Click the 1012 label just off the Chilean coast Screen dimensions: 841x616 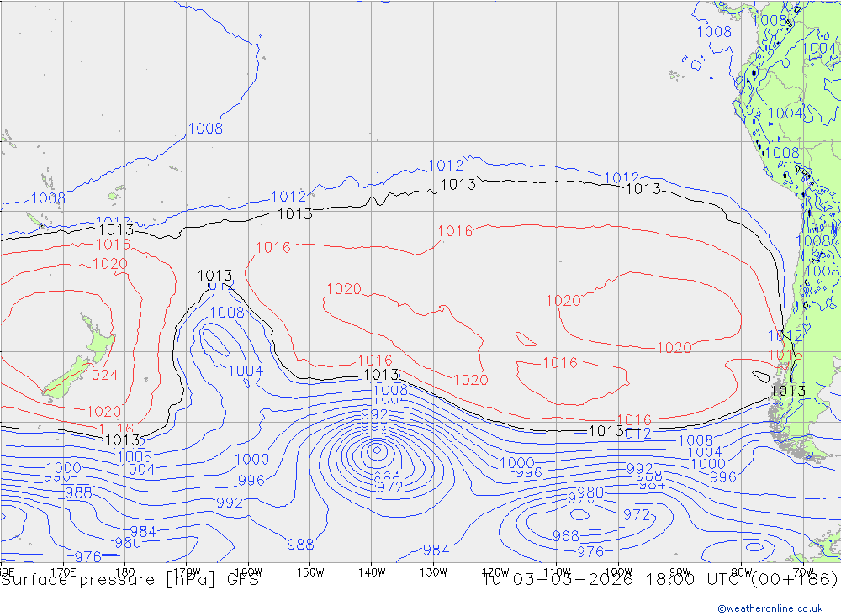pyautogui.click(x=785, y=336)
